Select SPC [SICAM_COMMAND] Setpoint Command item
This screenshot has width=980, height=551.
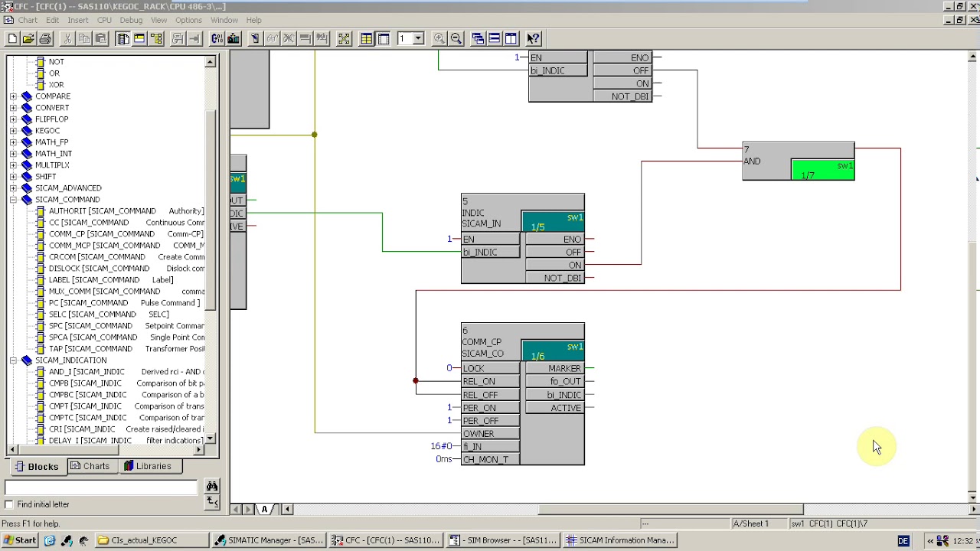tap(126, 326)
